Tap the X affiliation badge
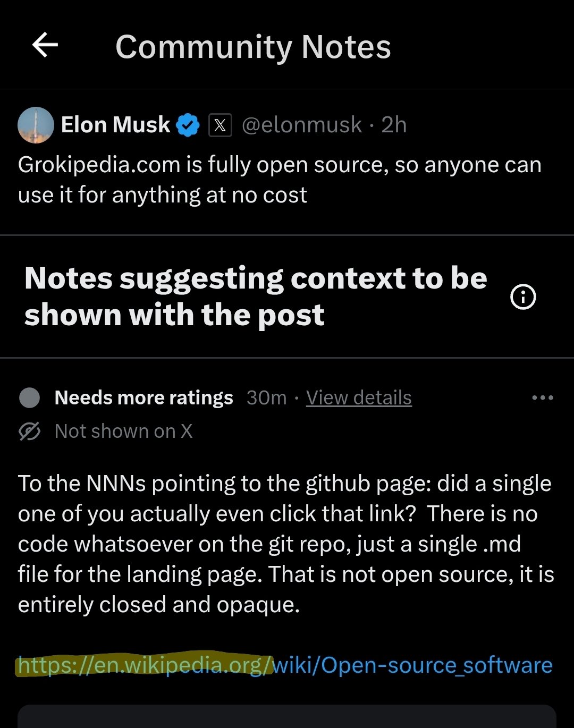574x728 pixels. tap(220, 125)
